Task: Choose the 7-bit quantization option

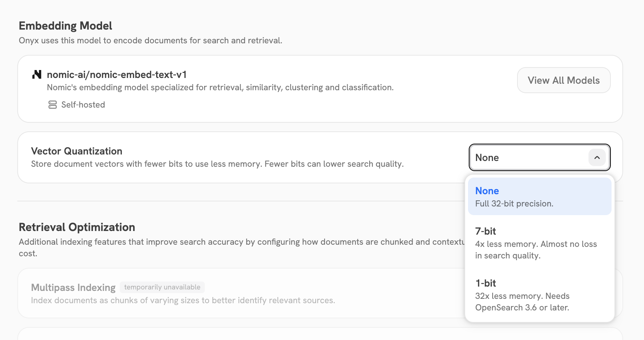Action: [539, 243]
